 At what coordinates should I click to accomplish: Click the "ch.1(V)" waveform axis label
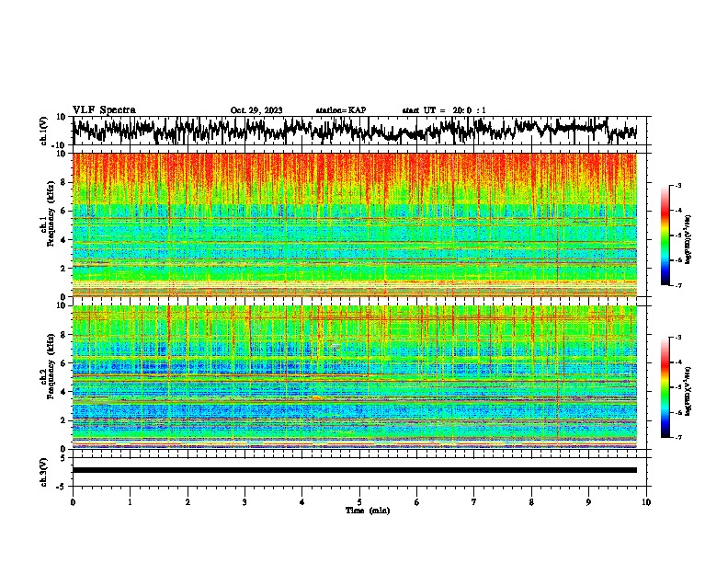coord(44,131)
